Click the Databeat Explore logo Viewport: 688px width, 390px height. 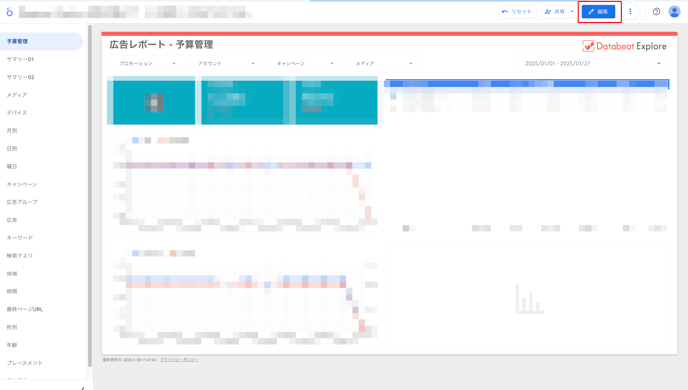point(624,46)
